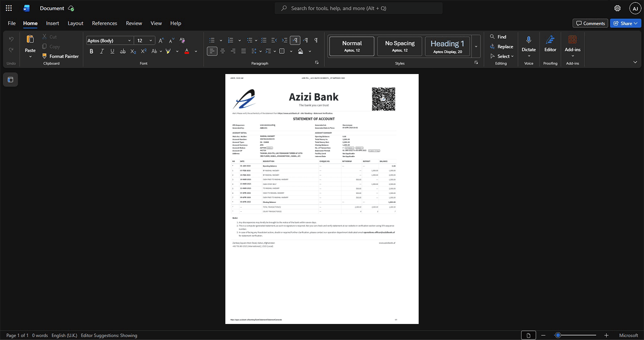Viewport: 644px width, 340px height.
Task: Toggle show paragraph marks
Action: [x=316, y=41]
